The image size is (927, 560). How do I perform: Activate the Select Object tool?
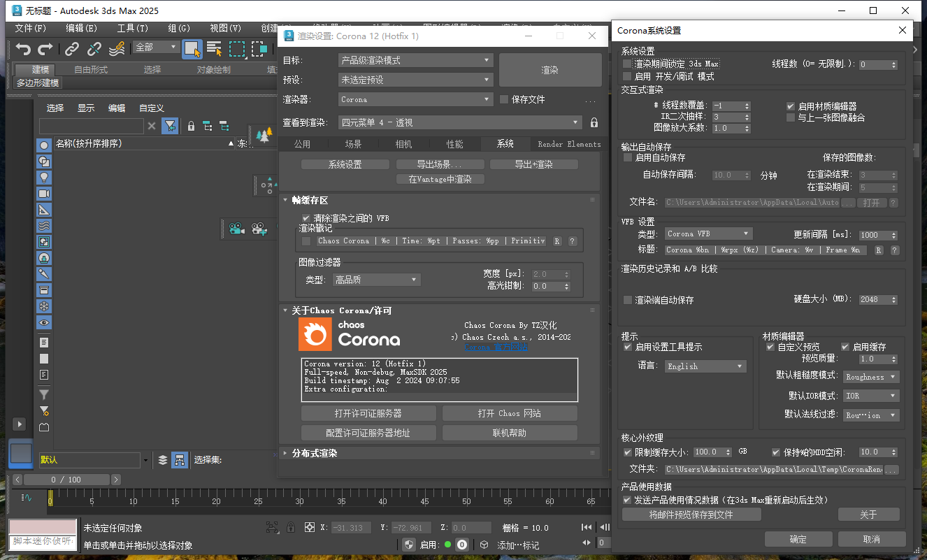coord(192,48)
